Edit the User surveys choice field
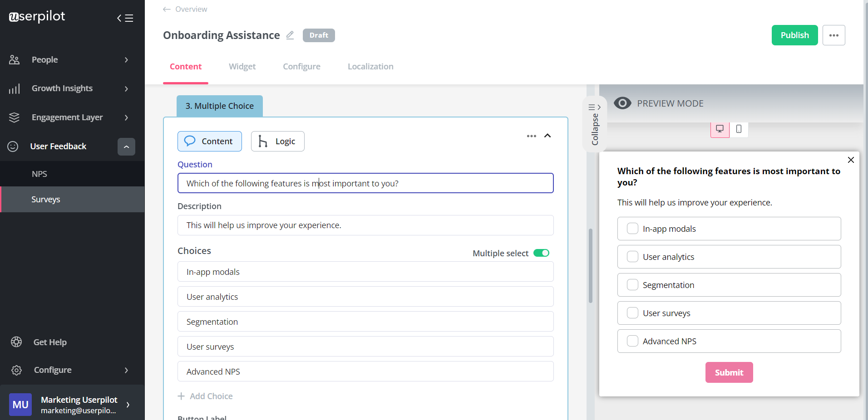 (x=365, y=347)
